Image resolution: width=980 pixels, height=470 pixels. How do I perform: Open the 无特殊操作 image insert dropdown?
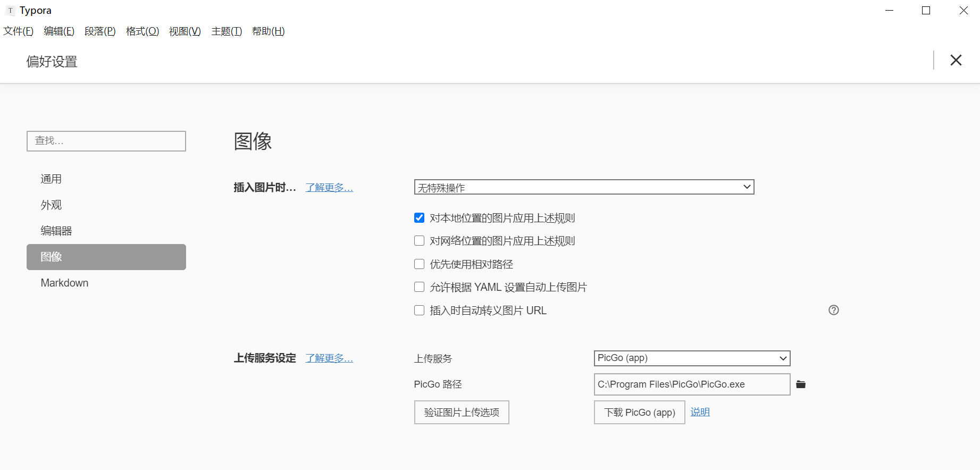[584, 187]
